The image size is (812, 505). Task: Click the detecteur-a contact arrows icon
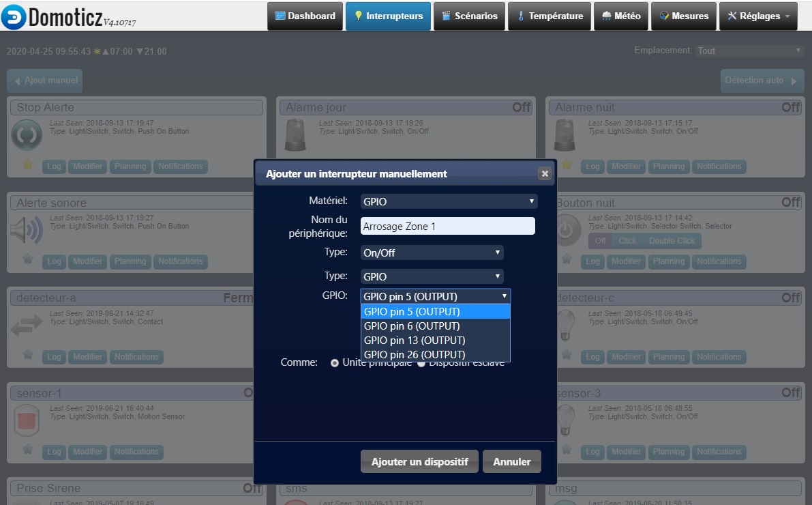pos(27,326)
